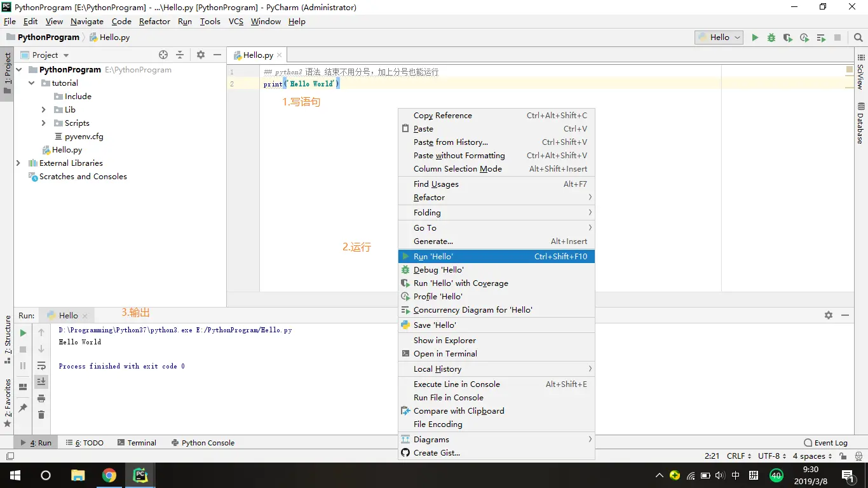This screenshot has width=868, height=488.
Task: Pin the Run tab
Action: coord(23,408)
